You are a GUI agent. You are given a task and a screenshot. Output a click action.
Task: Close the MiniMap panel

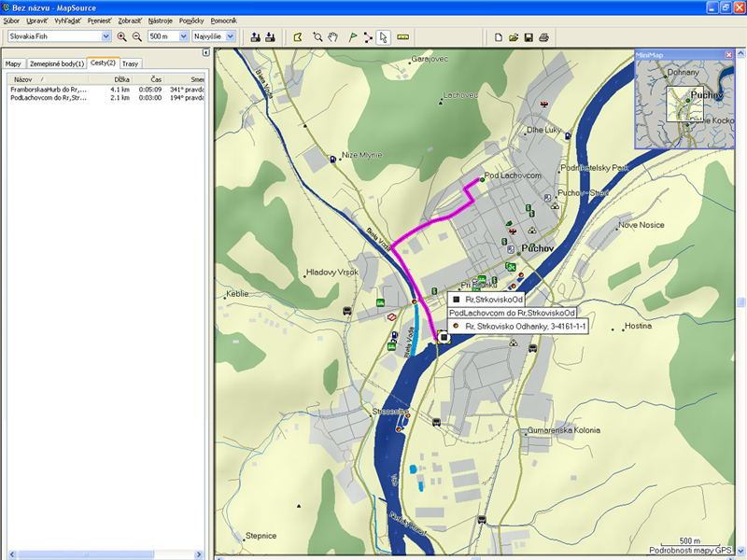(x=728, y=54)
